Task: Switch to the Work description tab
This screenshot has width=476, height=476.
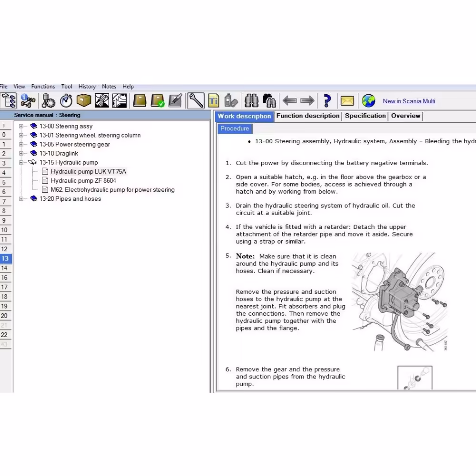Action: (x=244, y=116)
